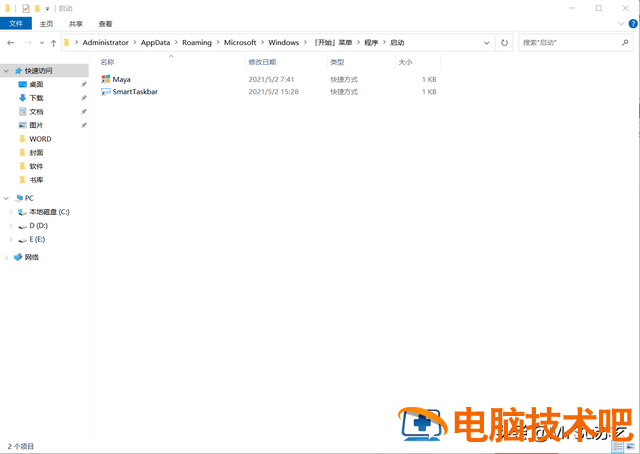Open the address bar history dropdown

[x=486, y=43]
